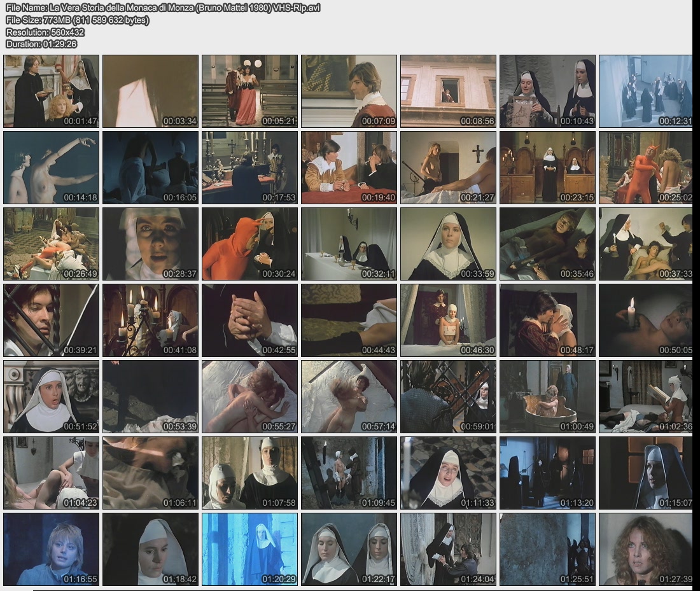Select the chapel frame at 00:23:15

[x=547, y=167]
